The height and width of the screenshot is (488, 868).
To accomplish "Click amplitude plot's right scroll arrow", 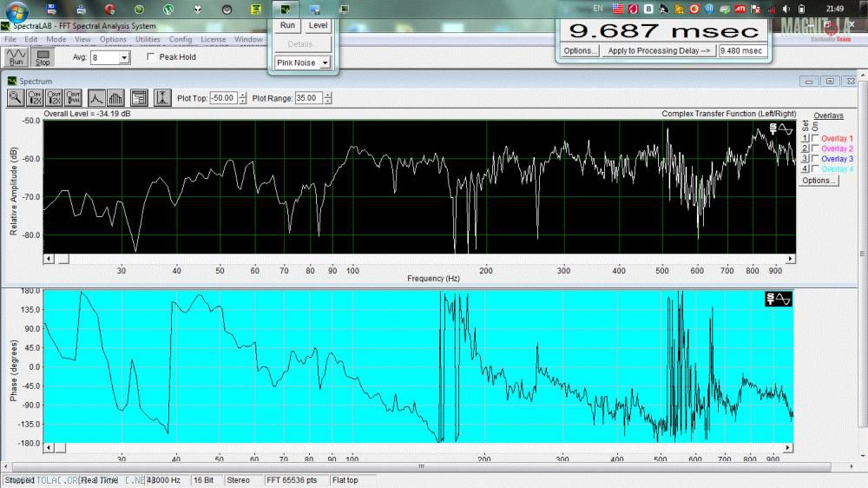I will (x=791, y=259).
